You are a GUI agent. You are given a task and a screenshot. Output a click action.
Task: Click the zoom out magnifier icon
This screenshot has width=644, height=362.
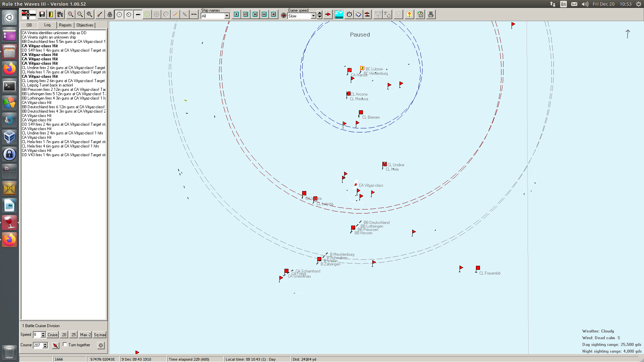click(80, 14)
